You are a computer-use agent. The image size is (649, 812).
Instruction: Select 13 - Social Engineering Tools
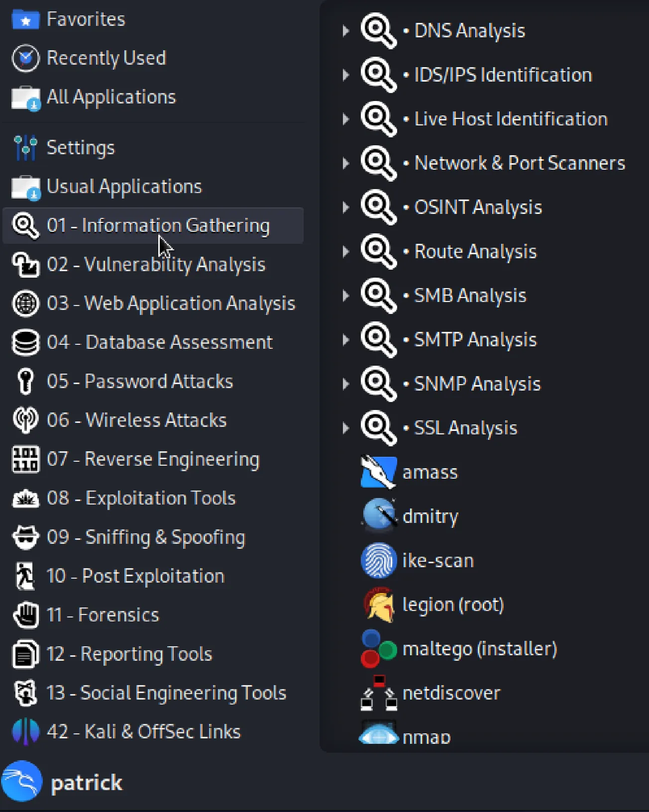click(166, 692)
